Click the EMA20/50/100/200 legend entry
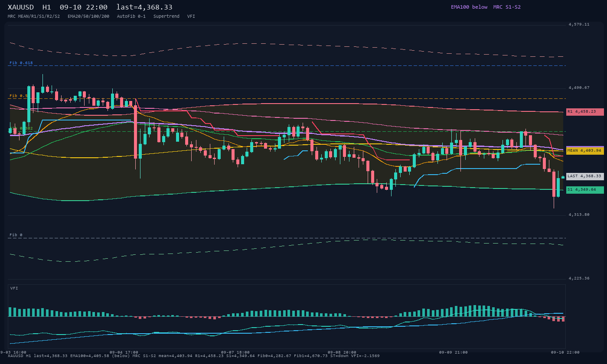The image size is (607, 364). [88, 16]
